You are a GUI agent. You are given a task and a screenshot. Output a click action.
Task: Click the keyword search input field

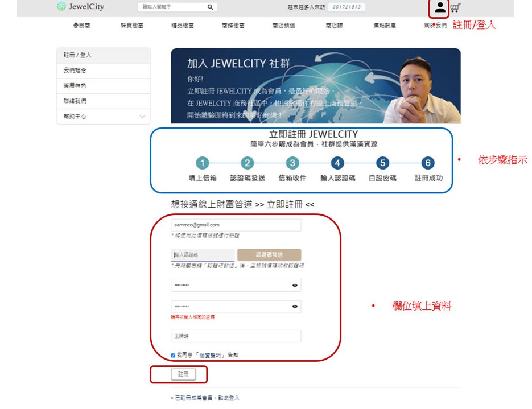173,7
